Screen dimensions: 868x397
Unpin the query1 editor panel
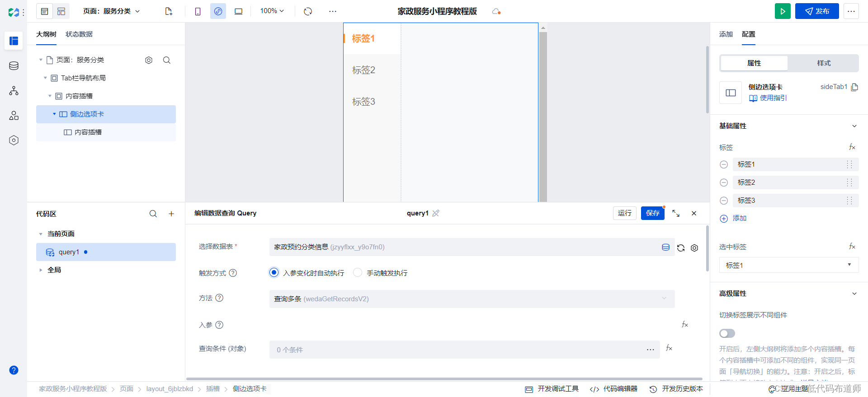[x=436, y=213]
